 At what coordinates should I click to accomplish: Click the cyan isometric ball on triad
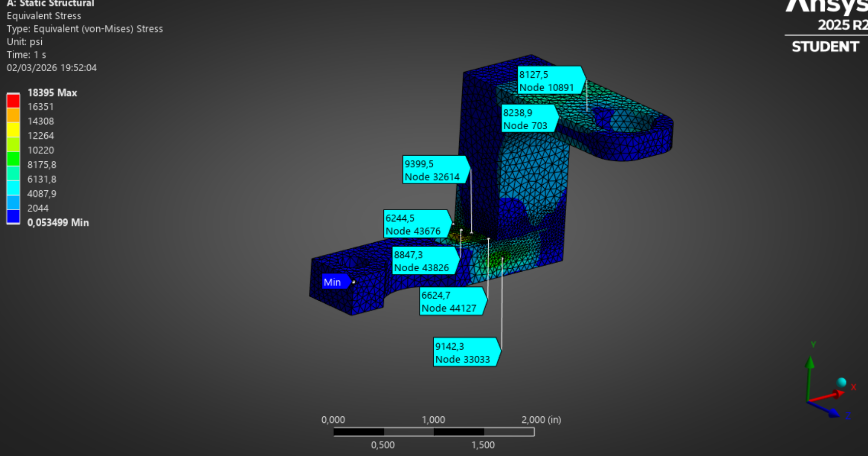(x=842, y=382)
